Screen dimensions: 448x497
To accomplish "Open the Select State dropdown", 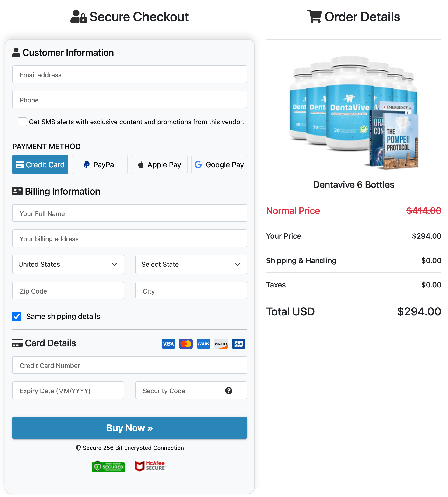I will point(191,264).
